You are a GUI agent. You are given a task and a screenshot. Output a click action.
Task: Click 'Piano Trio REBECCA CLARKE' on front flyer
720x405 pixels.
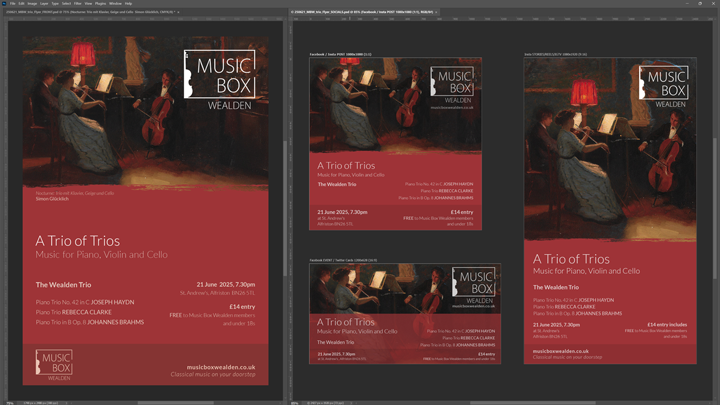pos(73,312)
